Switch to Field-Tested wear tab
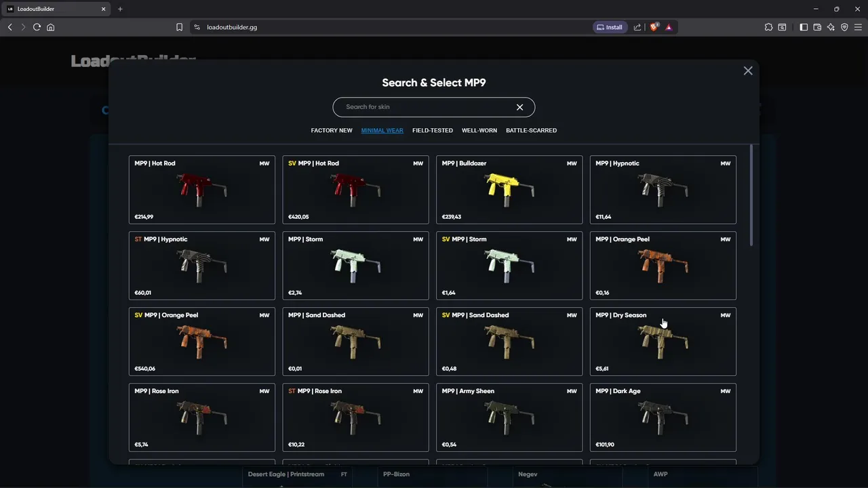This screenshot has height=488, width=868. coord(433,130)
